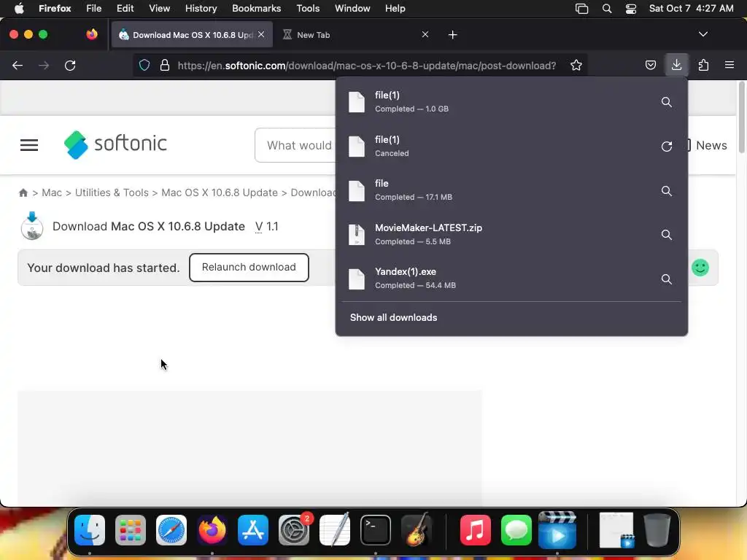Screen dimensions: 747x560
Task: Open a new tab with plus
Action: 452,35
